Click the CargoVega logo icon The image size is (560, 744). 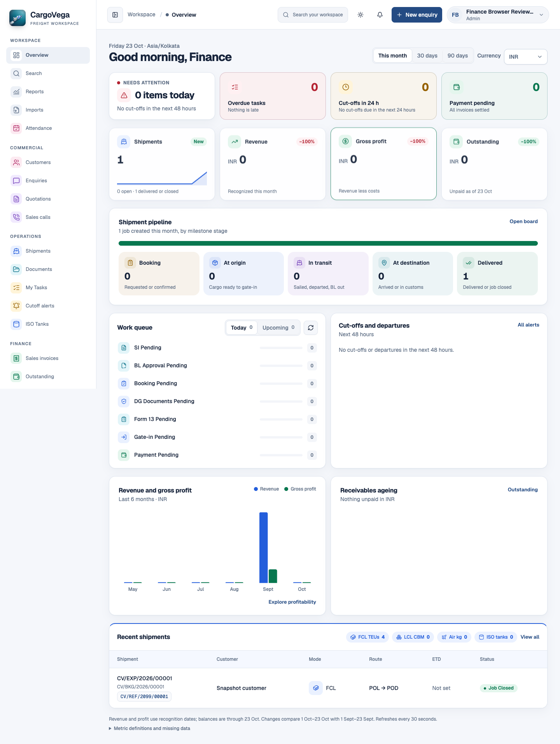coord(17,18)
